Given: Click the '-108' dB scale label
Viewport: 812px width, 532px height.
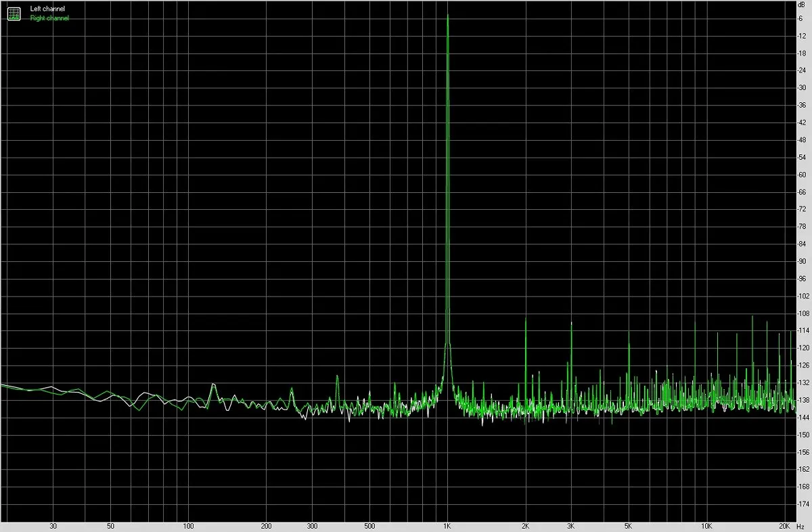Looking at the screenshot, I should pos(803,314).
